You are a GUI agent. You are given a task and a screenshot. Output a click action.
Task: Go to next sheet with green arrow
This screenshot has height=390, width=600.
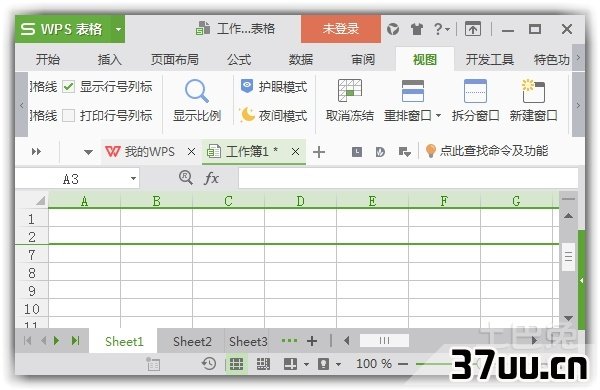(x=57, y=341)
